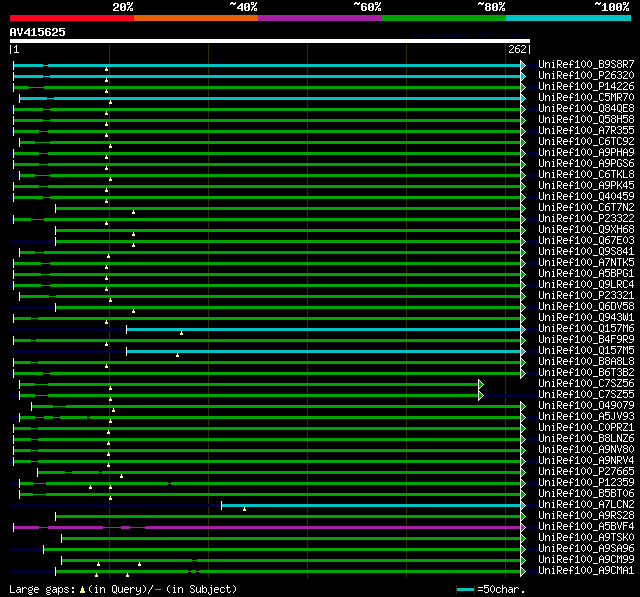Click the yellow gap marker on Q157M5 row

click(x=177, y=354)
